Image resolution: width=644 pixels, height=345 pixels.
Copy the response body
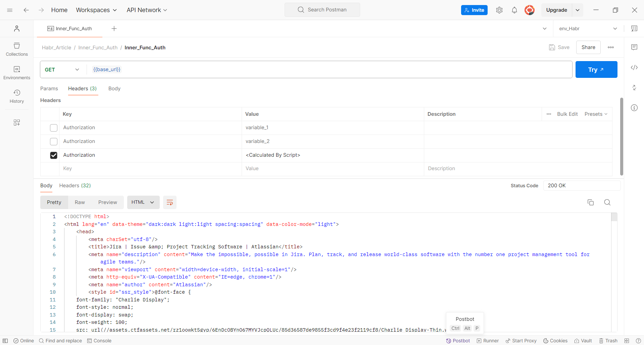(x=591, y=202)
